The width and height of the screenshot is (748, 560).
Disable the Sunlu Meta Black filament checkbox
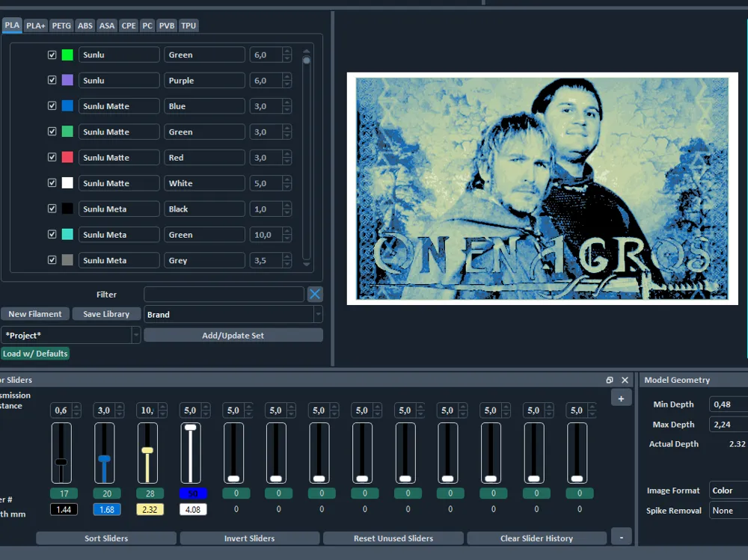[52, 209]
